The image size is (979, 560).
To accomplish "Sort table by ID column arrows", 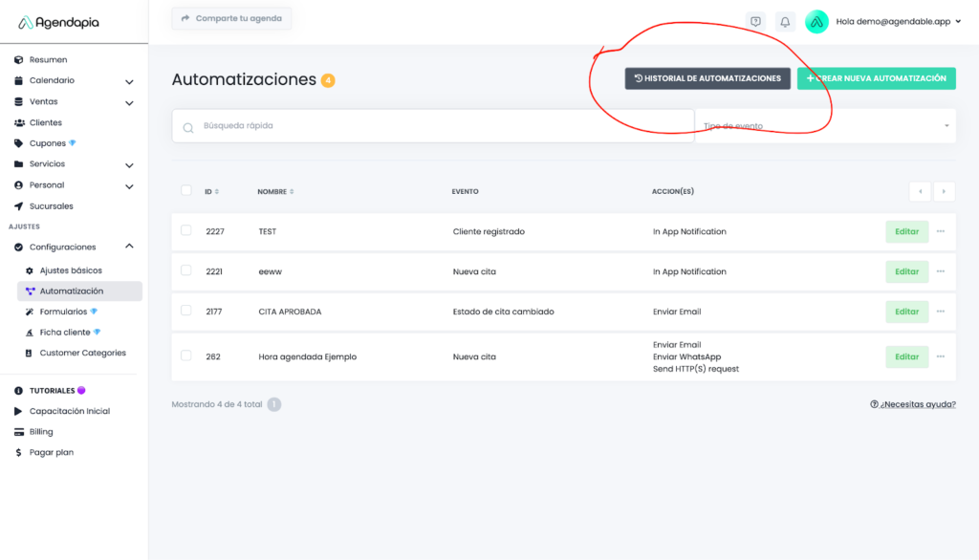I will (x=216, y=191).
